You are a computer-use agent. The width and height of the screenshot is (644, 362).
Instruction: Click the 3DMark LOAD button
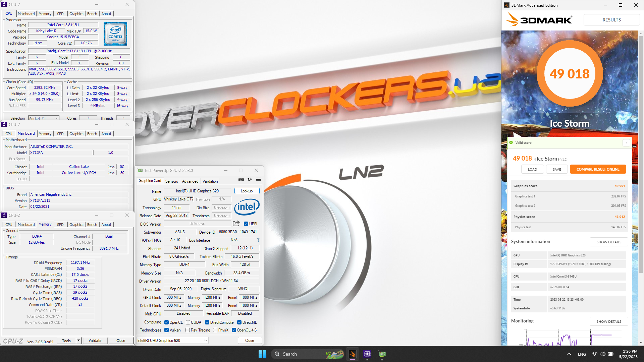coord(532,169)
